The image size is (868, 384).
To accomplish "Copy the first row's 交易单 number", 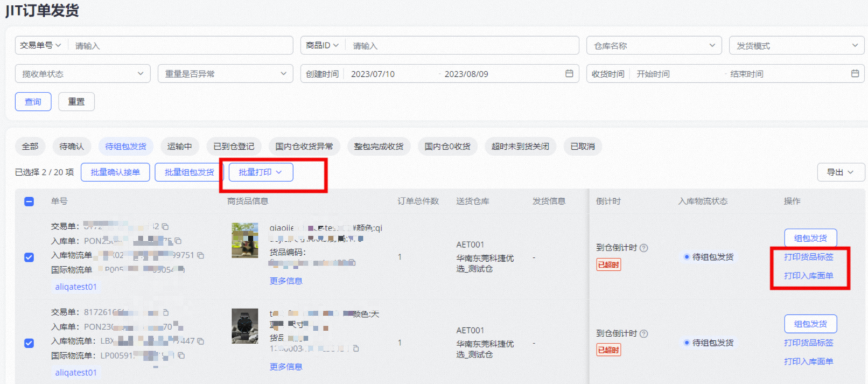I will (165, 227).
